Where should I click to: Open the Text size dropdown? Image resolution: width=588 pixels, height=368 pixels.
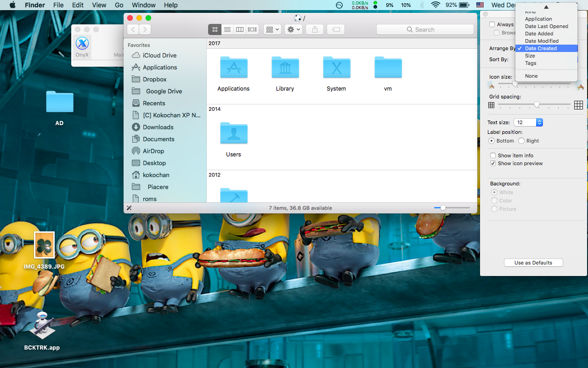tap(528, 122)
